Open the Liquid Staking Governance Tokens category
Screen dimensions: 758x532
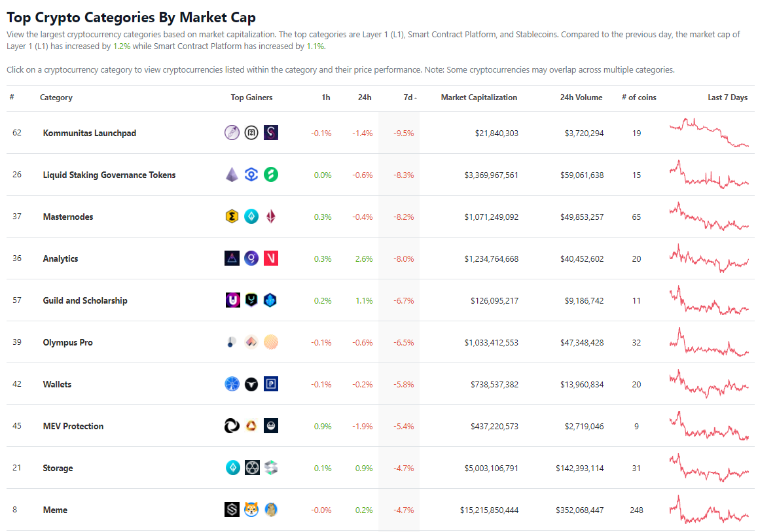click(109, 175)
